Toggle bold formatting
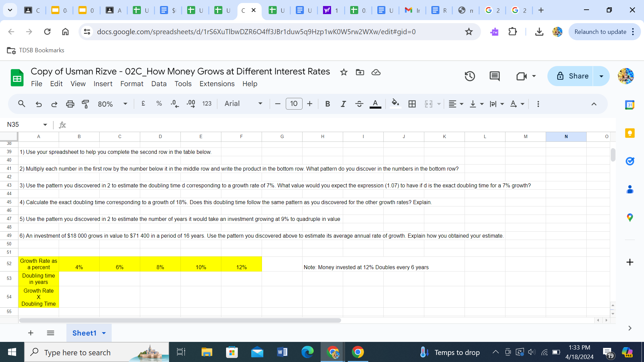Screen dimensions: 644x362 (x=327, y=104)
